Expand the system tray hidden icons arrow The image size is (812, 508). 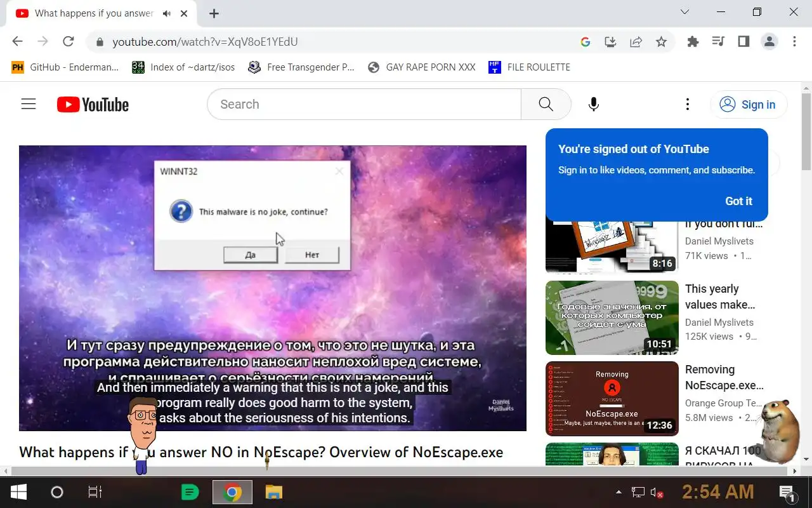tap(619, 492)
